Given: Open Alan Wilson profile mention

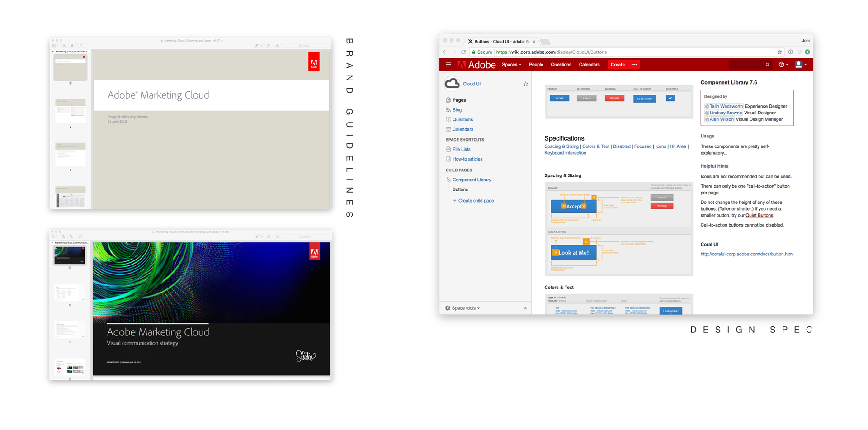Looking at the screenshot, I should pos(719,119).
